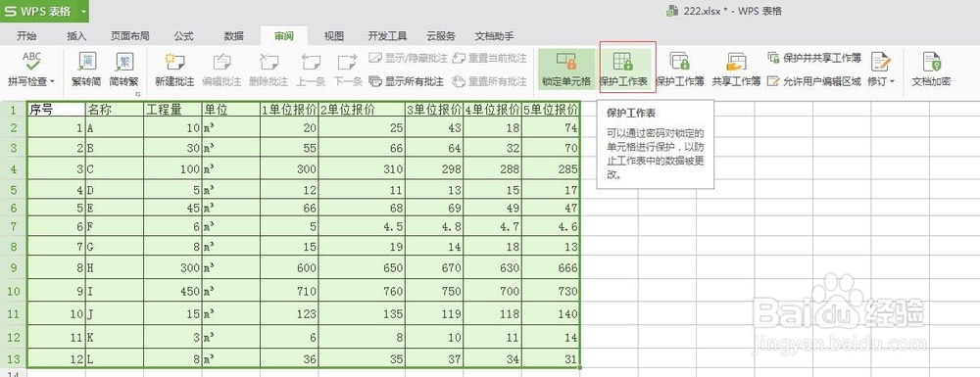Select the 单位 header cell

point(230,110)
